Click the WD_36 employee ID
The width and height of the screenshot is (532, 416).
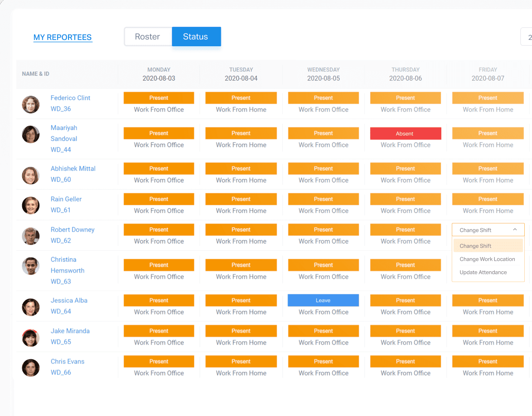(61, 109)
